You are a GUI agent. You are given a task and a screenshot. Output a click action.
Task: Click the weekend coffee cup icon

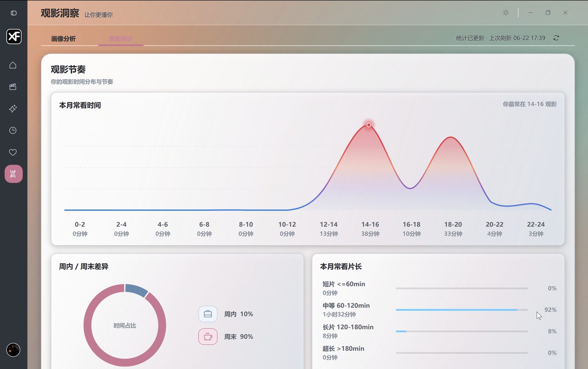point(208,337)
